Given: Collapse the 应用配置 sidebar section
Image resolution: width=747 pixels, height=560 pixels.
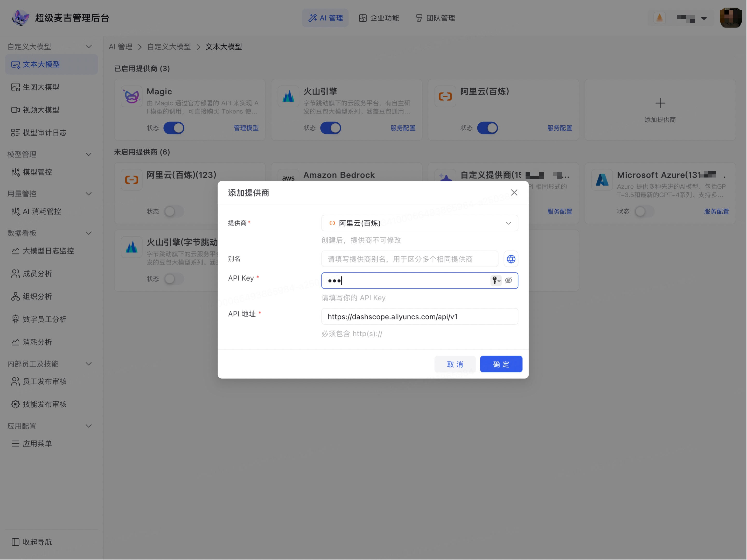Looking at the screenshot, I should click(88, 426).
